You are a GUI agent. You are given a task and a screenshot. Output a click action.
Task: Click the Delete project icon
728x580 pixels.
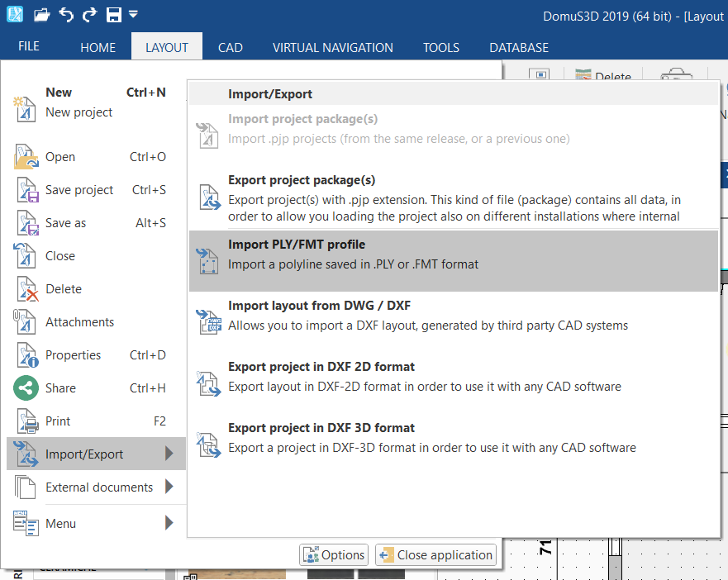pyautogui.click(x=27, y=289)
